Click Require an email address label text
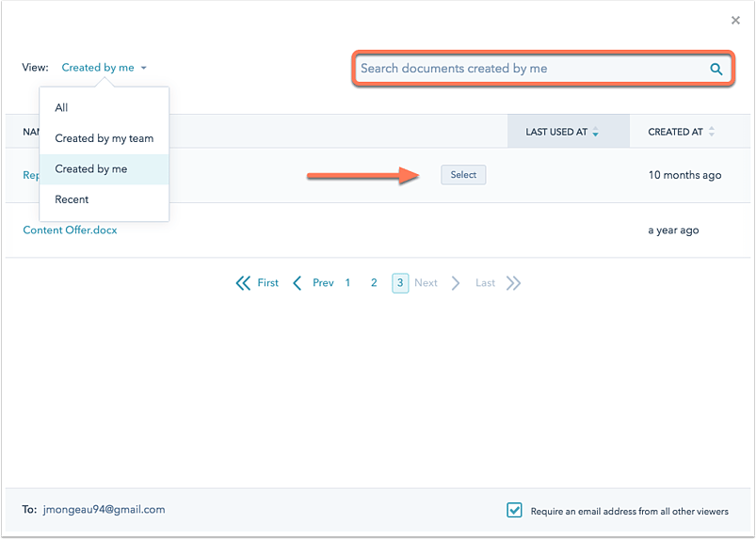Viewport: 756px width, 539px height. pyautogui.click(x=629, y=511)
